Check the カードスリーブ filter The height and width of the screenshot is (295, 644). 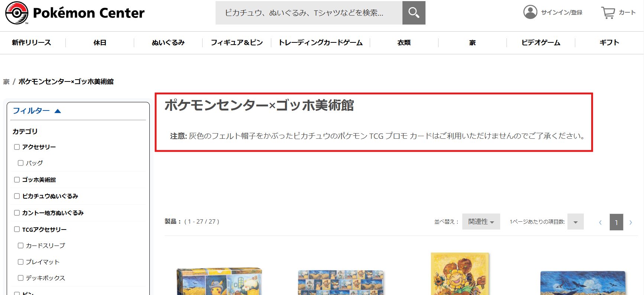click(x=20, y=246)
